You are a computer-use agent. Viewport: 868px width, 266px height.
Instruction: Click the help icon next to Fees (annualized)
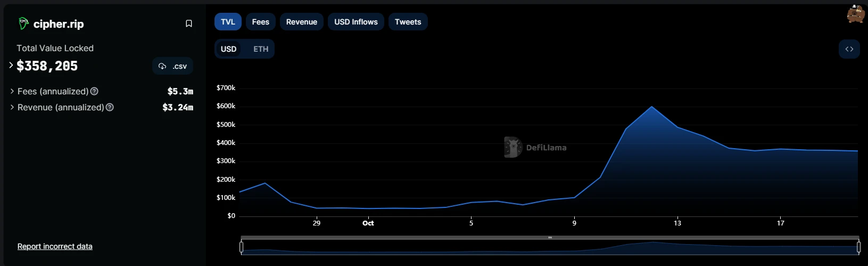[x=94, y=92]
